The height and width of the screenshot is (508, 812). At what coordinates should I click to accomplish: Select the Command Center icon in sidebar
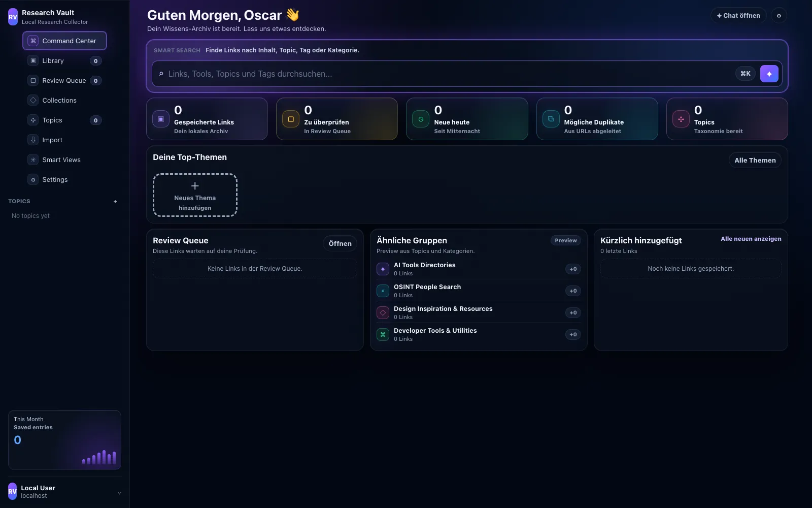tap(33, 41)
